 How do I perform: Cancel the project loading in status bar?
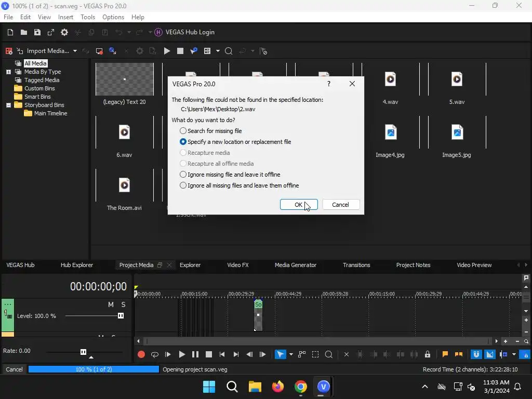[x=14, y=369]
